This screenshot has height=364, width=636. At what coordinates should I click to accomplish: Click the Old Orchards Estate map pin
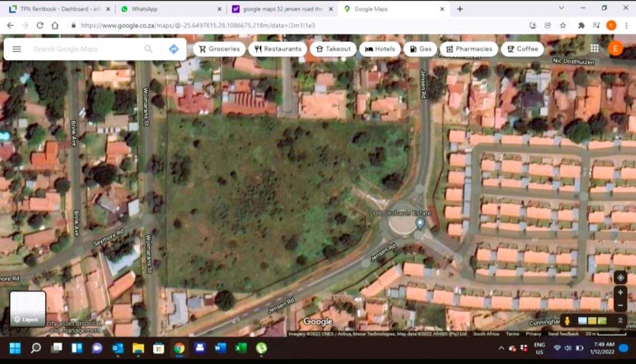[420, 223]
